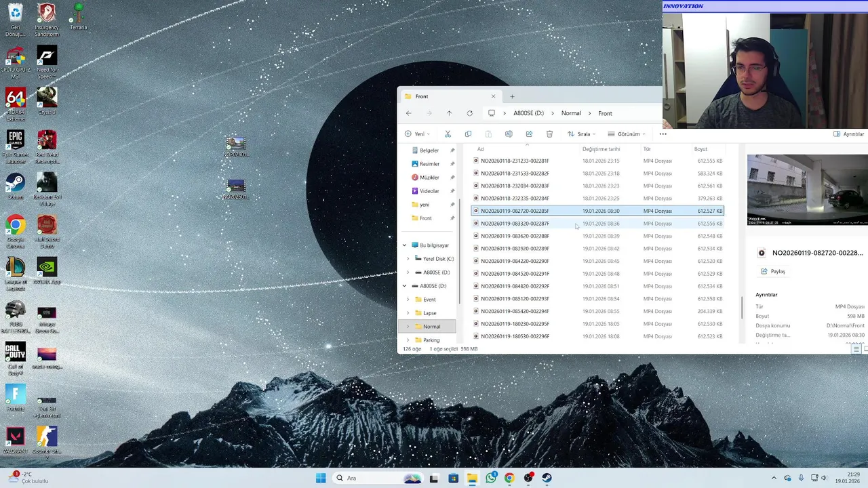
Task: Show hidden system tray icons chevron
Action: click(x=774, y=478)
